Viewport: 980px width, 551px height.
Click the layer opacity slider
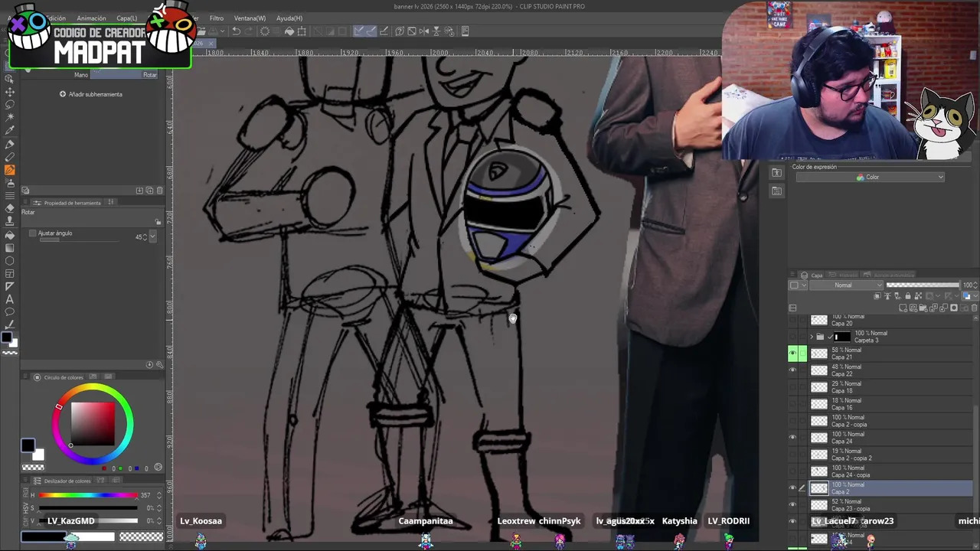923,285
